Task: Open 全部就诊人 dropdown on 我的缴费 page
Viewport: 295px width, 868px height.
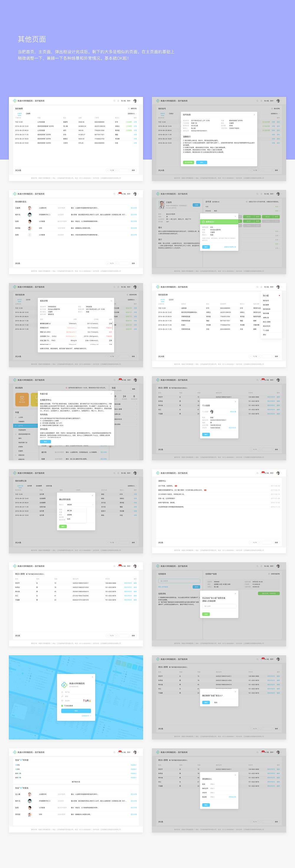Action: pos(132,113)
